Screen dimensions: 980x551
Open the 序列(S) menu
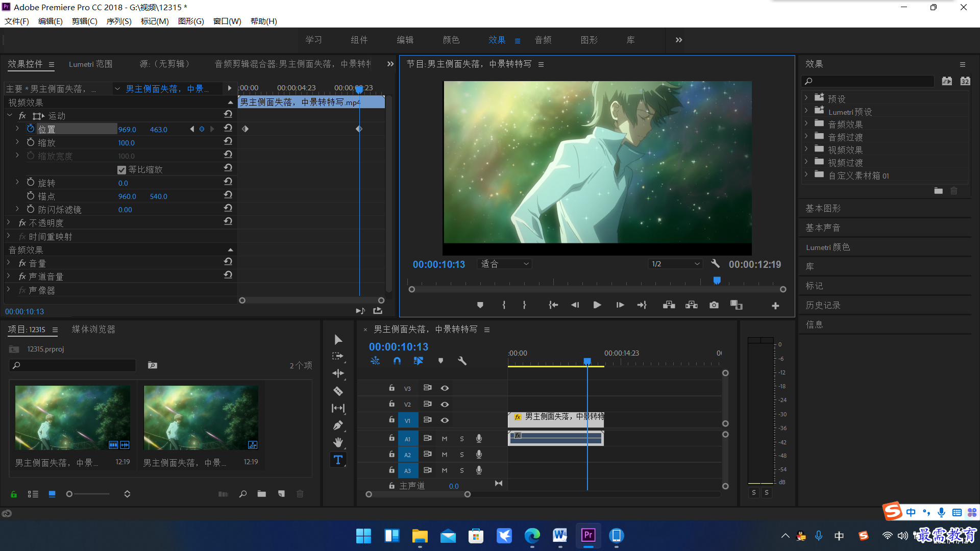click(x=119, y=21)
